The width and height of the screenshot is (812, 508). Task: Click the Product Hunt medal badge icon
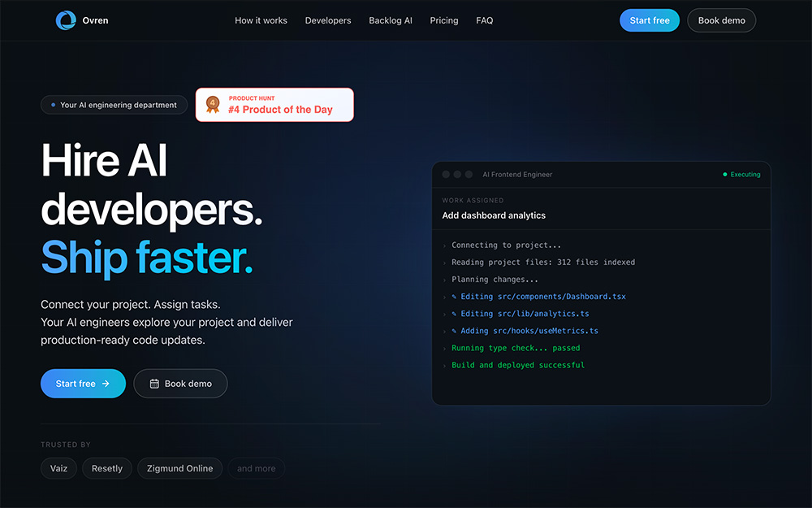click(213, 104)
